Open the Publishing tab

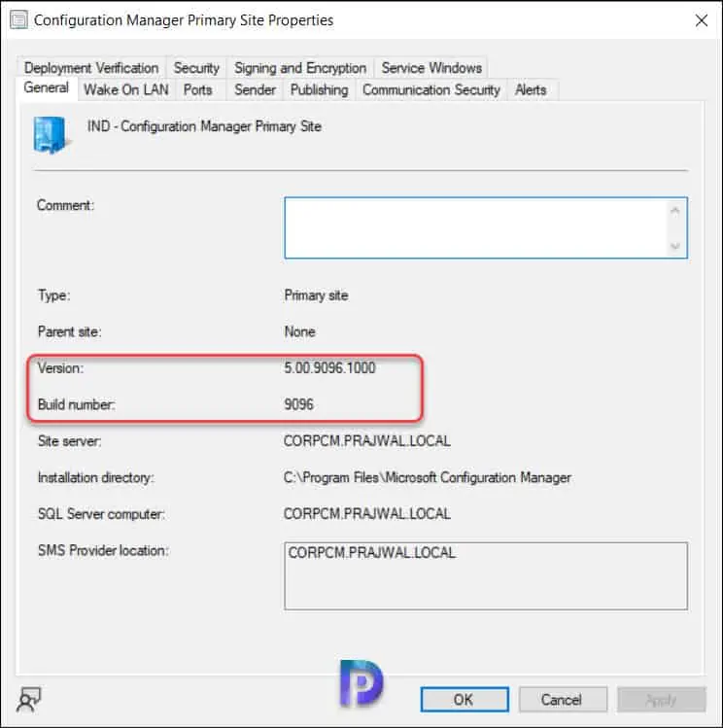(x=320, y=89)
